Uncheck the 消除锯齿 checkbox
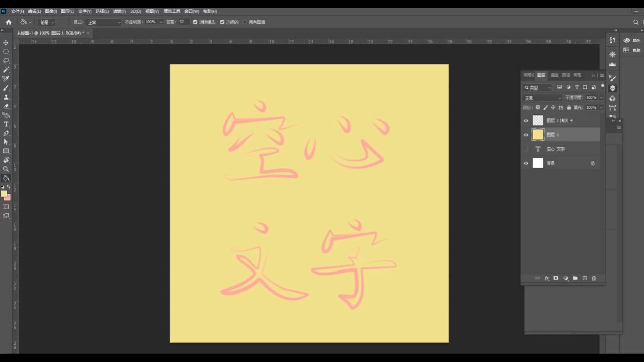 point(195,22)
